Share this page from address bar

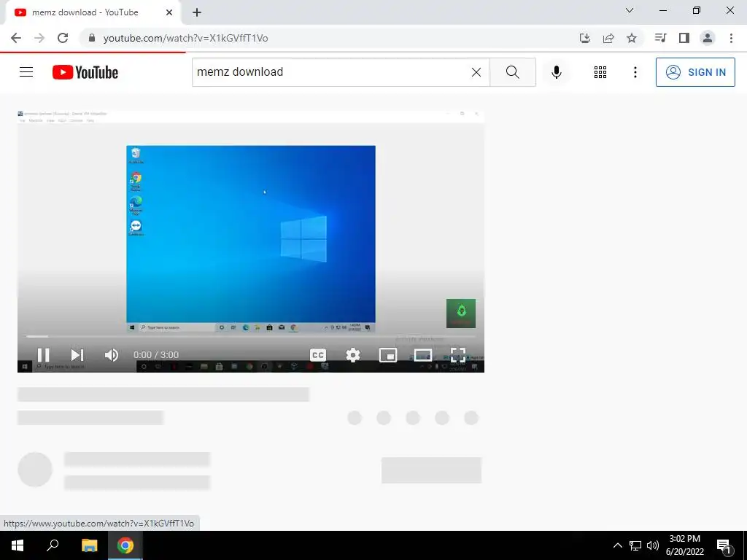pos(608,38)
